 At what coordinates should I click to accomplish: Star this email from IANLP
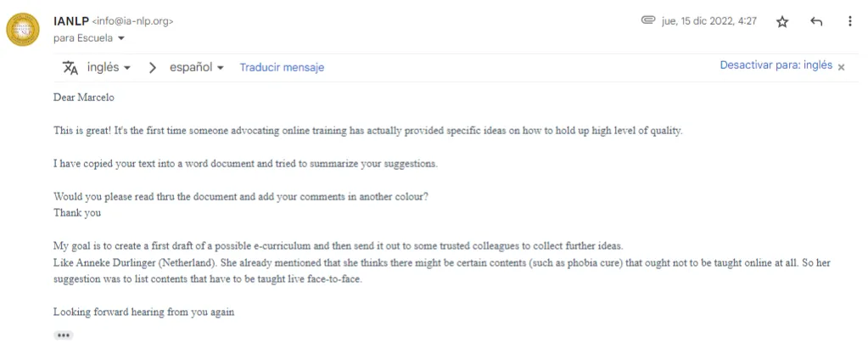point(782,22)
